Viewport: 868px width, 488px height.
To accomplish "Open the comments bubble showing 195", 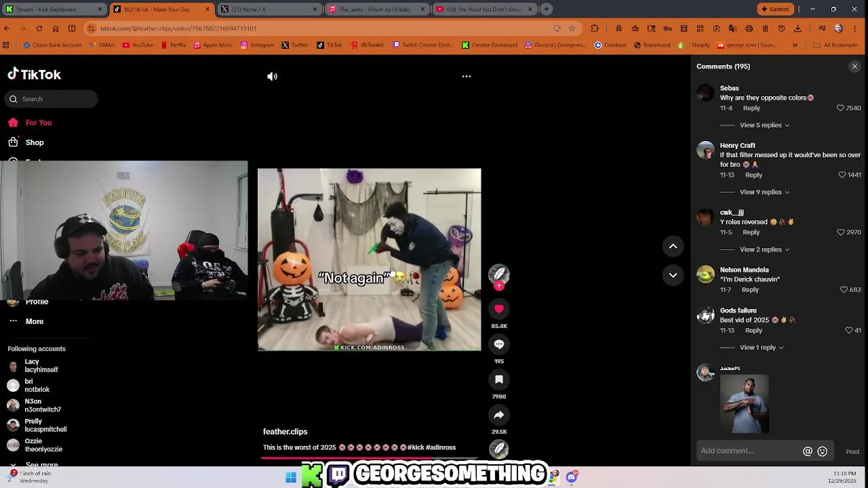I will tap(499, 344).
